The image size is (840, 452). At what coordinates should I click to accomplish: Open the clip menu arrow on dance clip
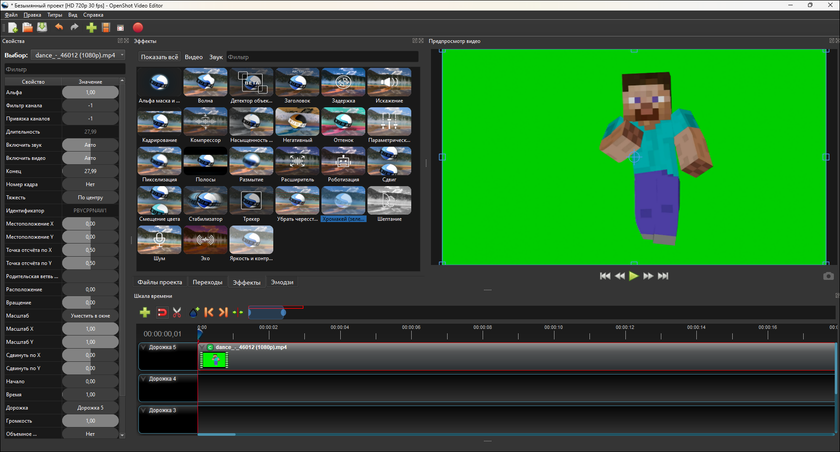[203, 348]
